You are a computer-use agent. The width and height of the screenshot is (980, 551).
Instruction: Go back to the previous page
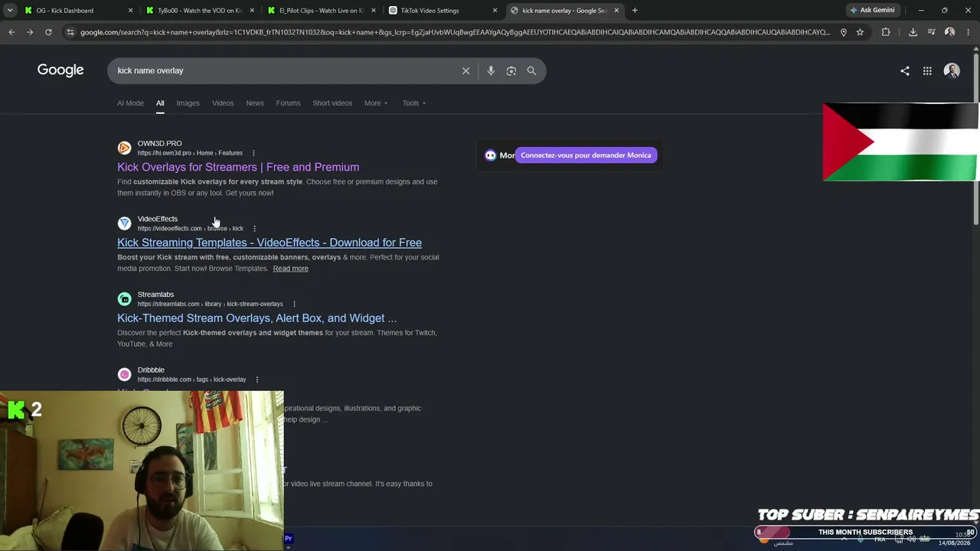point(11,32)
